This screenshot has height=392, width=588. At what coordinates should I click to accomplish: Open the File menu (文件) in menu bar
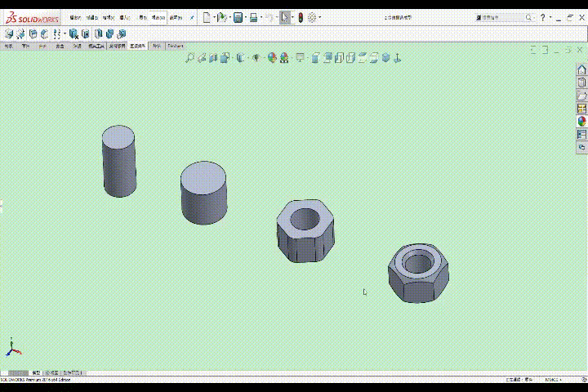click(x=75, y=17)
